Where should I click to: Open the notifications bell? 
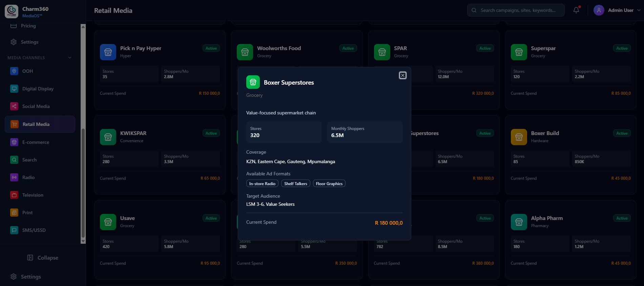[576, 10]
